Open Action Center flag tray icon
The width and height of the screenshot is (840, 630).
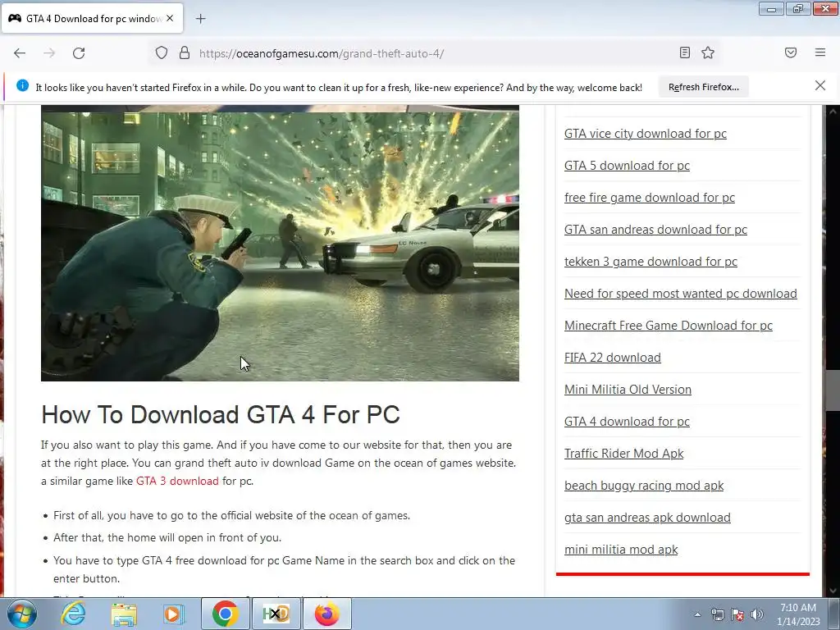[x=737, y=614]
